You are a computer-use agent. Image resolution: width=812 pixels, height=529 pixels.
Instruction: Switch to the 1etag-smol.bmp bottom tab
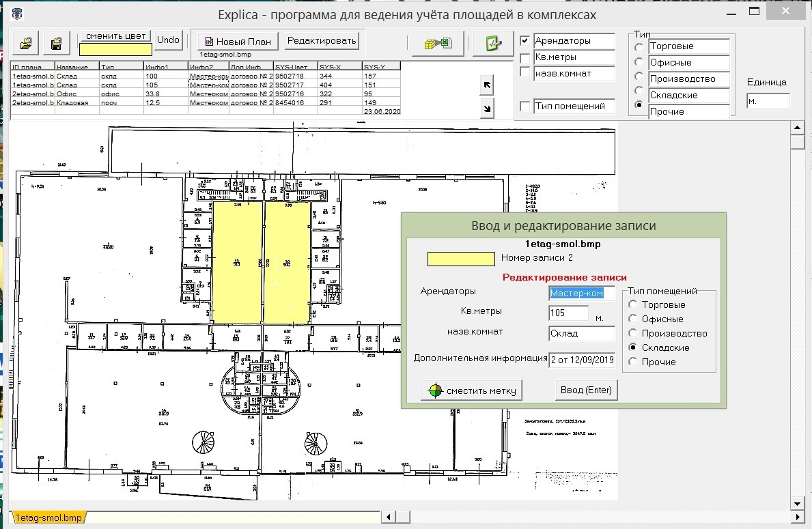(x=48, y=518)
